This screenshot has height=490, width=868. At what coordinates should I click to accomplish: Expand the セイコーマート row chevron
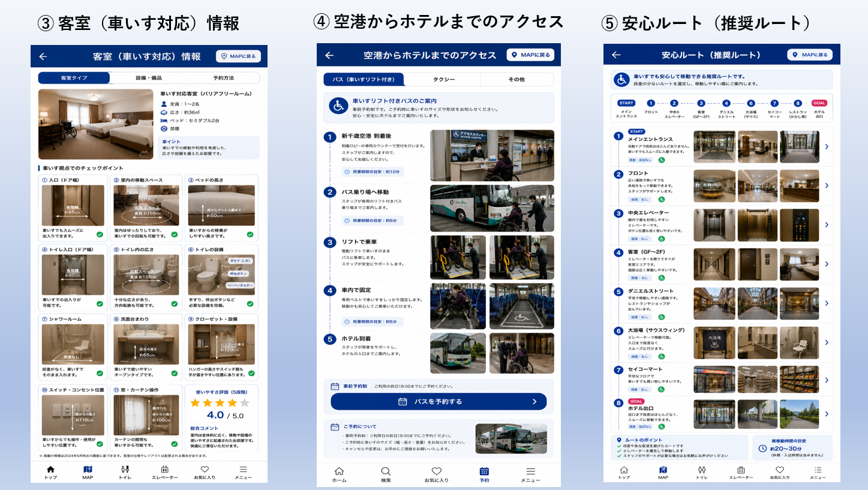[827, 380]
